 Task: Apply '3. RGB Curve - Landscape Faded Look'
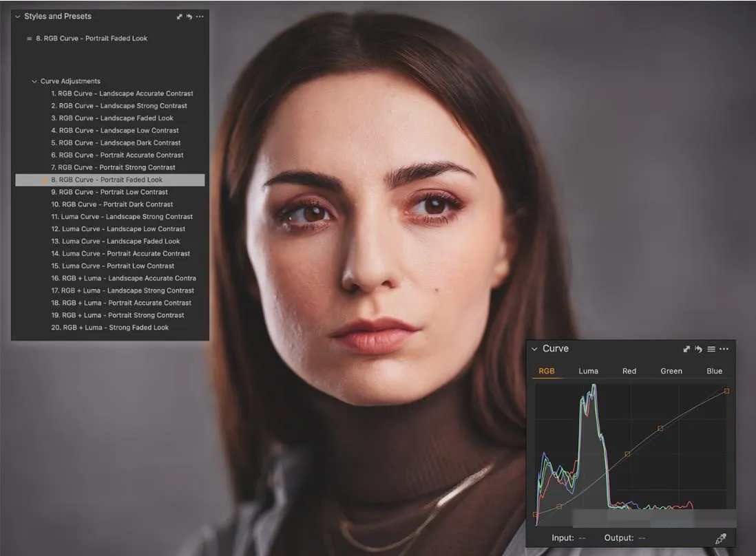tap(112, 118)
